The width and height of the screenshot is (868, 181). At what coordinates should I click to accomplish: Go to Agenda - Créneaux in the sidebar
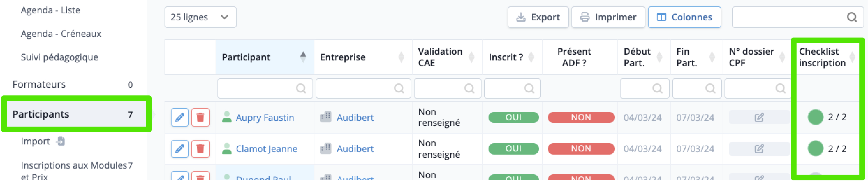61,34
